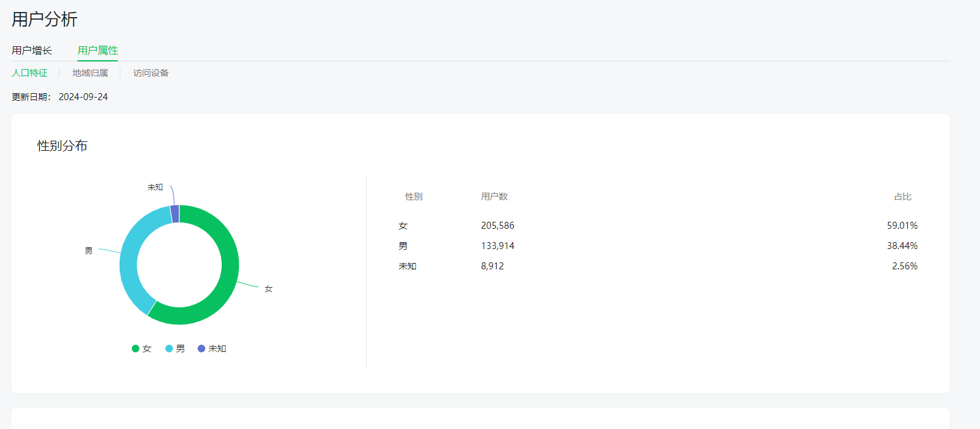Toggle the 未知 legend item
Screen dimensions: 980x429
[x=212, y=349]
